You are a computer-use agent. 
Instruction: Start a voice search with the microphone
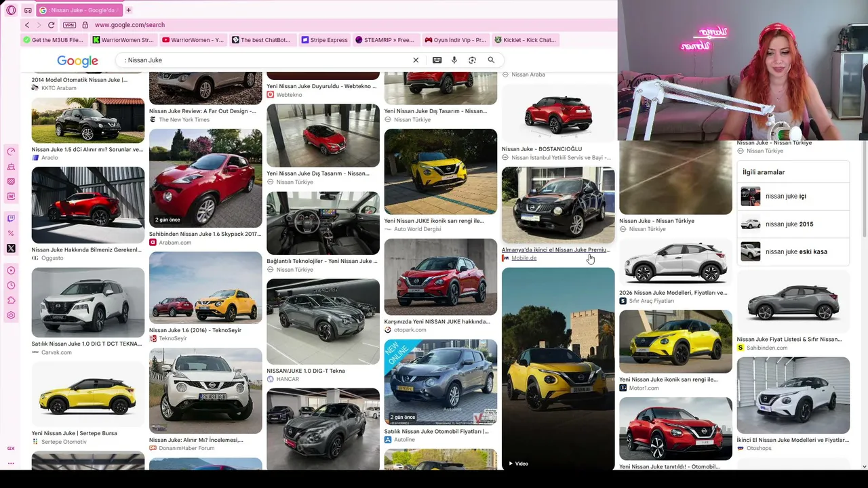click(x=454, y=60)
